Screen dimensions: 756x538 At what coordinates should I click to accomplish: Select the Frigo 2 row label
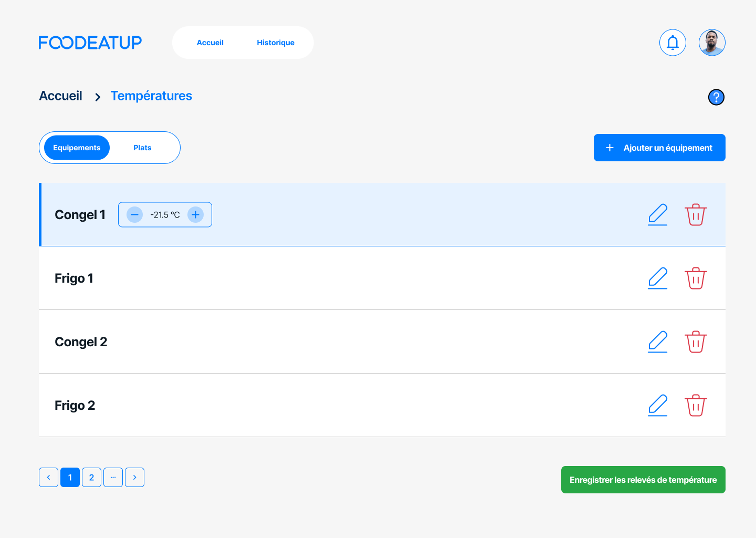(x=75, y=406)
